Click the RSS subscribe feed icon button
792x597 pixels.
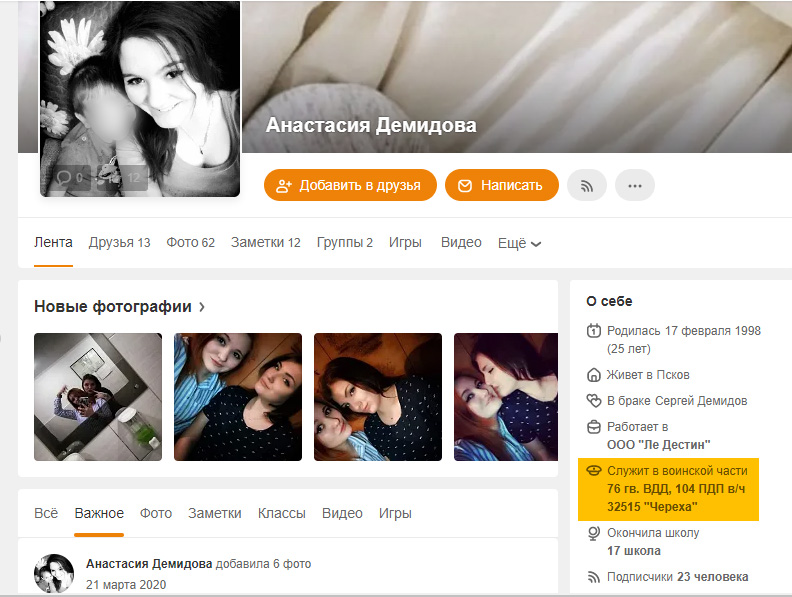coord(586,185)
